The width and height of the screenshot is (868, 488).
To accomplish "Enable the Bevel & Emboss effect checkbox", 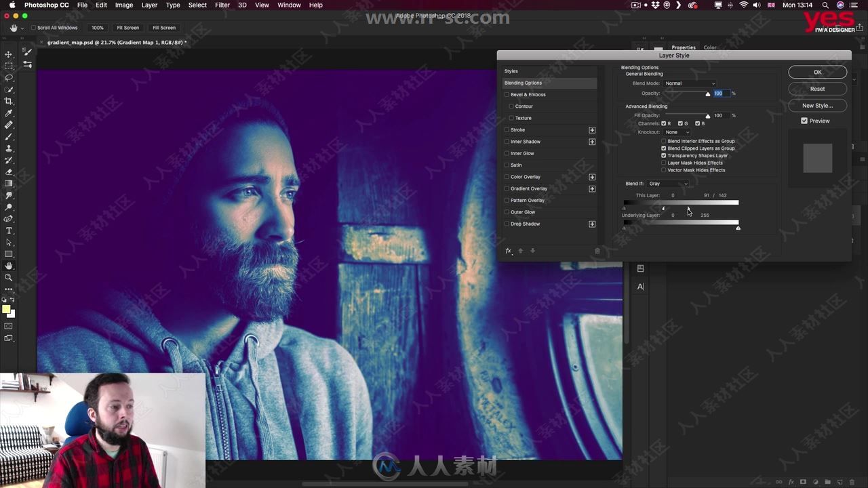I will pyautogui.click(x=507, y=95).
